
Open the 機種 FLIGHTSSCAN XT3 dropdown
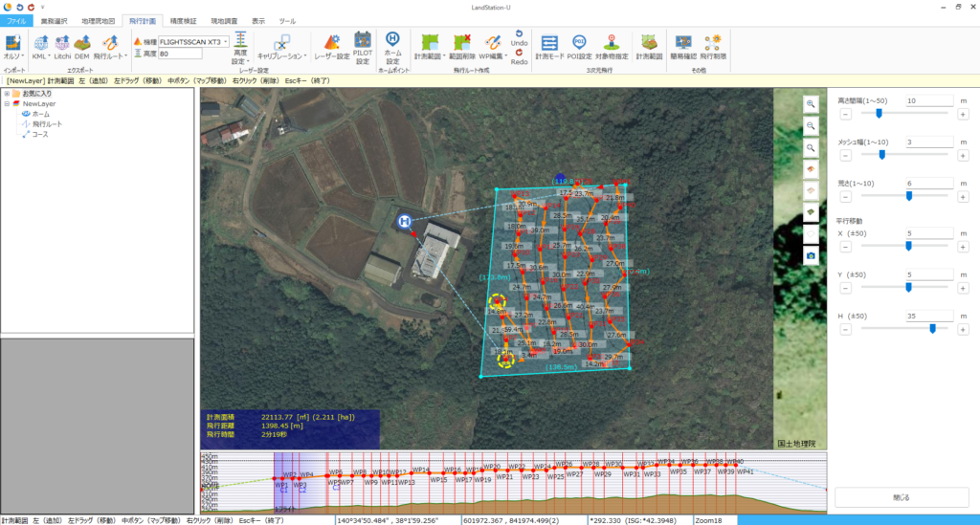point(225,42)
